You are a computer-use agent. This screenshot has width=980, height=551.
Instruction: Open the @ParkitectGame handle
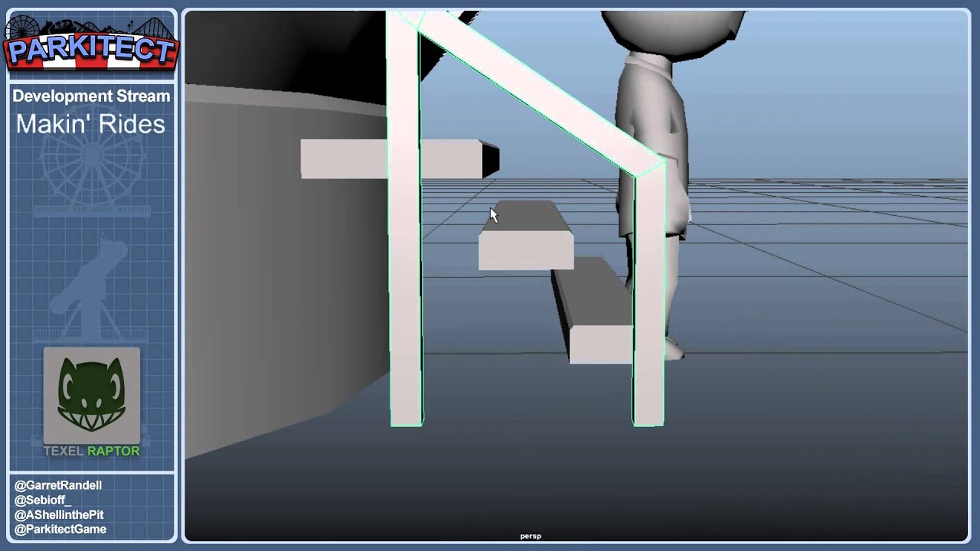pos(60,529)
